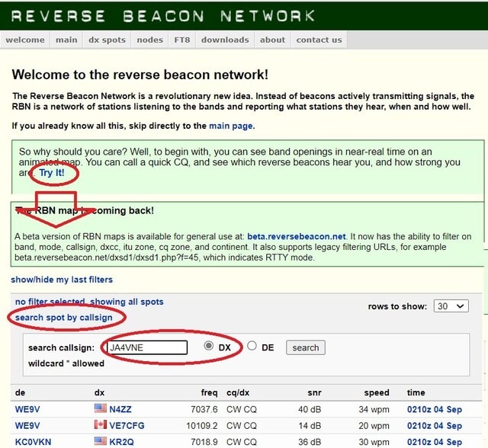Screen dimensions: 488x448
Task: Click the search button
Action: coord(306,347)
